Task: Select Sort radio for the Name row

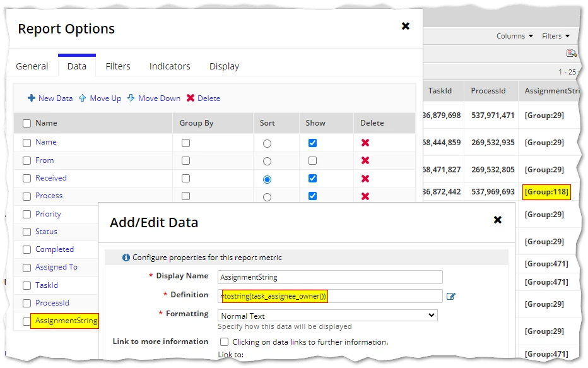Action: coord(267,143)
